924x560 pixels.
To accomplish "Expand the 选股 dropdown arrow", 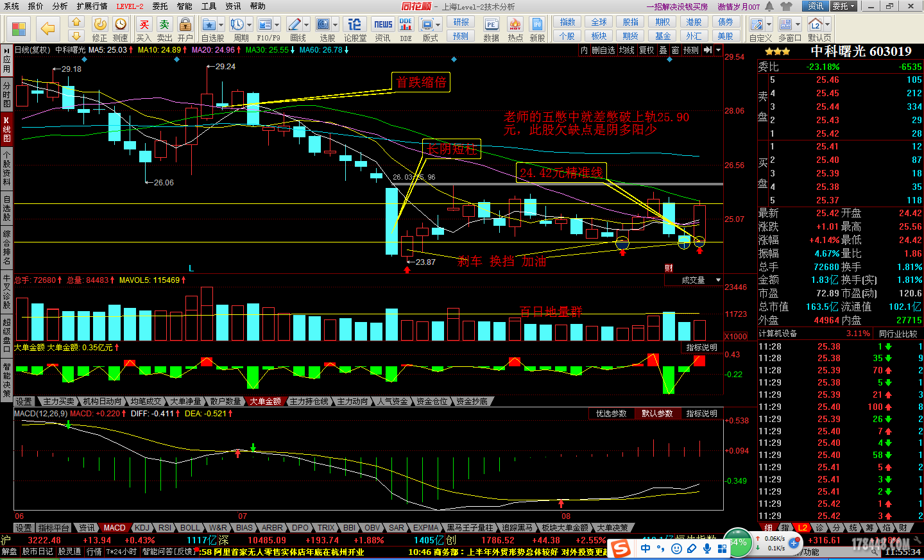I will [335, 25].
